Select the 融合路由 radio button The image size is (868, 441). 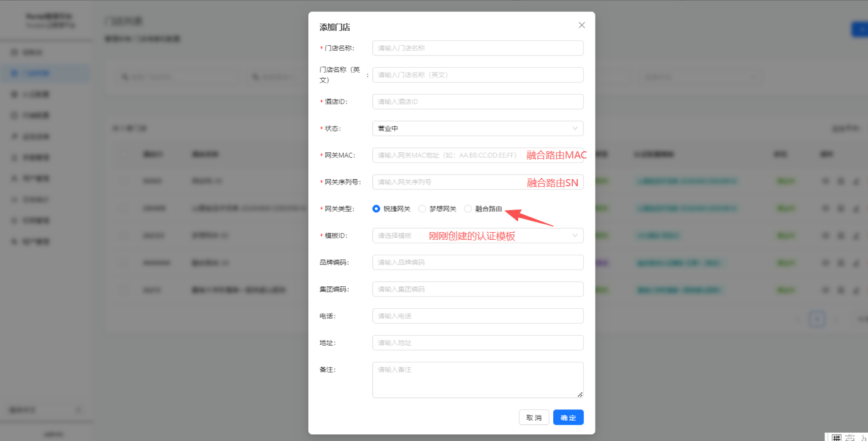click(x=483, y=209)
